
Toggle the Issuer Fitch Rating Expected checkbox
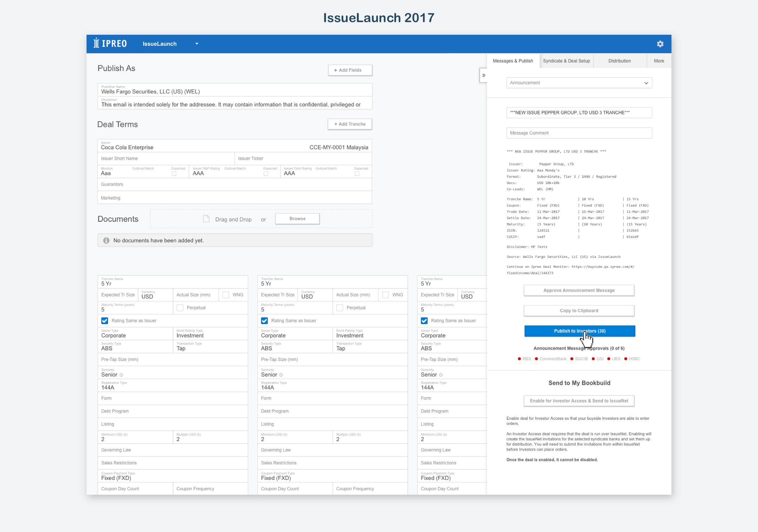pyautogui.click(x=357, y=174)
